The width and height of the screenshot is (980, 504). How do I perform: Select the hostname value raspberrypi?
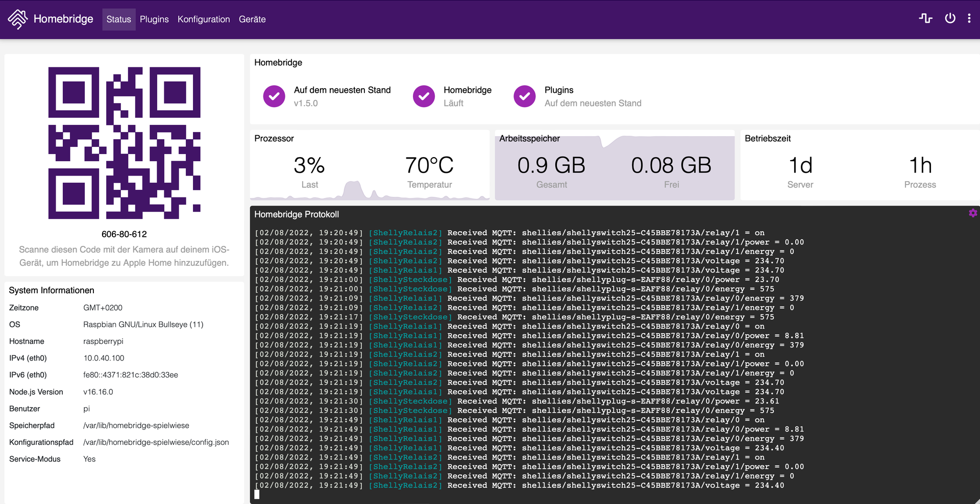coord(103,341)
